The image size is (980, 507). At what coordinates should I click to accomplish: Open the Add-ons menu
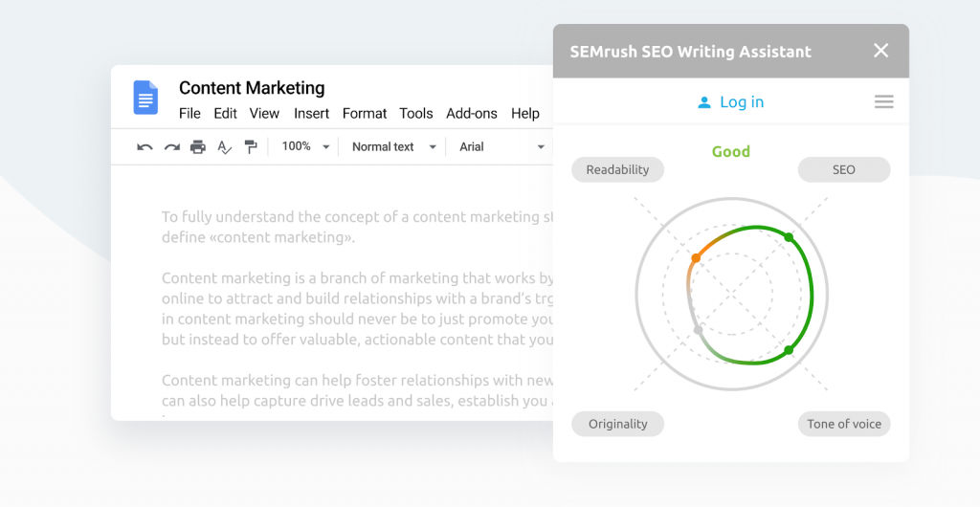tap(472, 113)
